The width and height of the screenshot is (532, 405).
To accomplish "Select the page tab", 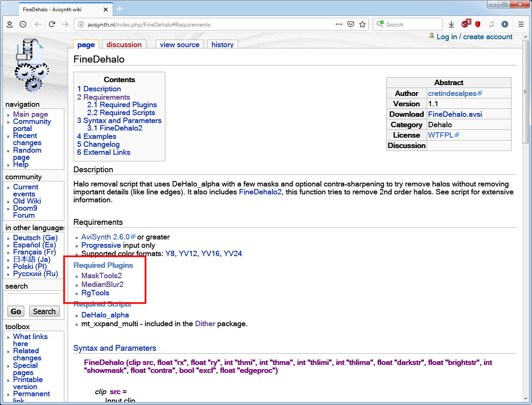I will [86, 45].
